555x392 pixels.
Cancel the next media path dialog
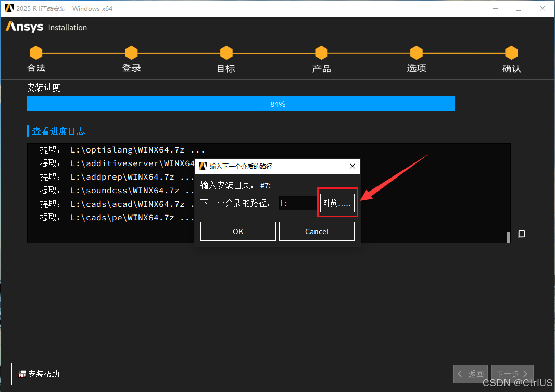(317, 231)
